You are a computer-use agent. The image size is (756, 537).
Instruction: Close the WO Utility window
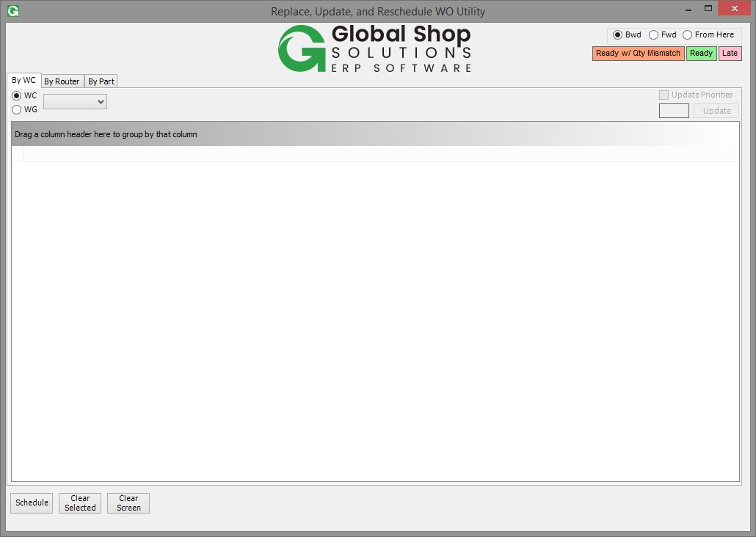tap(735, 8)
